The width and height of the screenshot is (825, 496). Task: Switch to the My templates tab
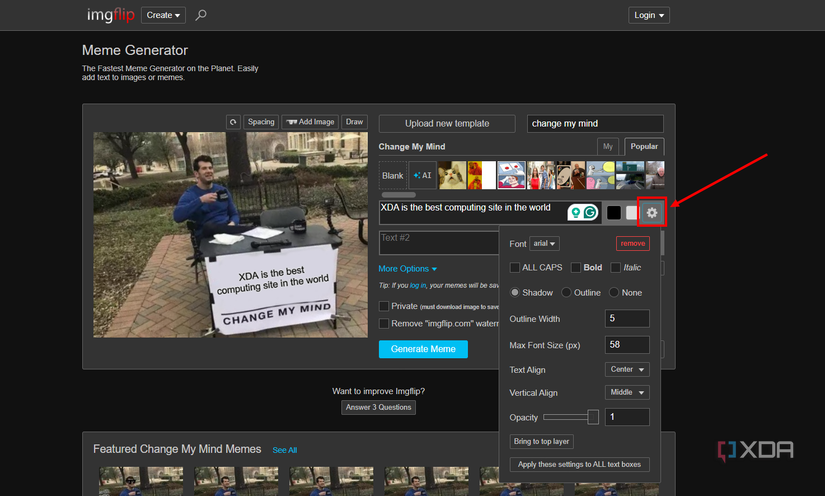pos(608,147)
